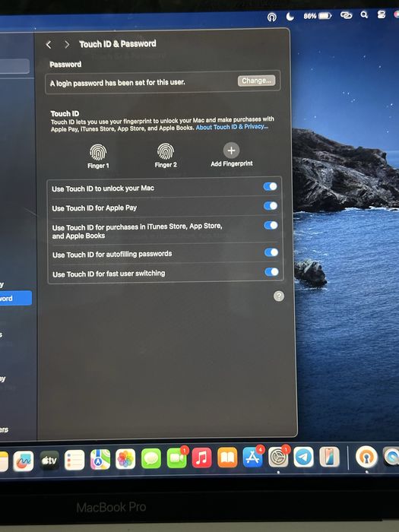Image resolution: width=399 pixels, height=532 pixels.
Task: Click 'A login password has been set' text
Action: [117, 82]
